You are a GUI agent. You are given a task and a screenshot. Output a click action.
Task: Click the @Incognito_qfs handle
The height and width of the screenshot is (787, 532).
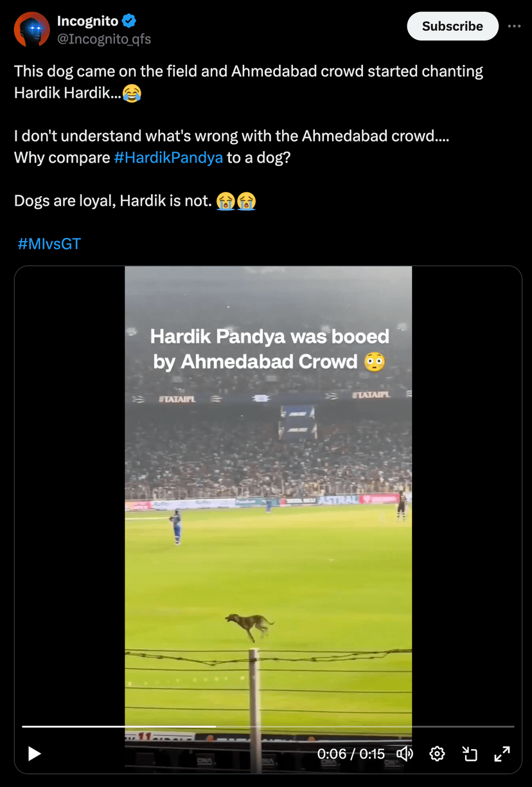pos(104,39)
